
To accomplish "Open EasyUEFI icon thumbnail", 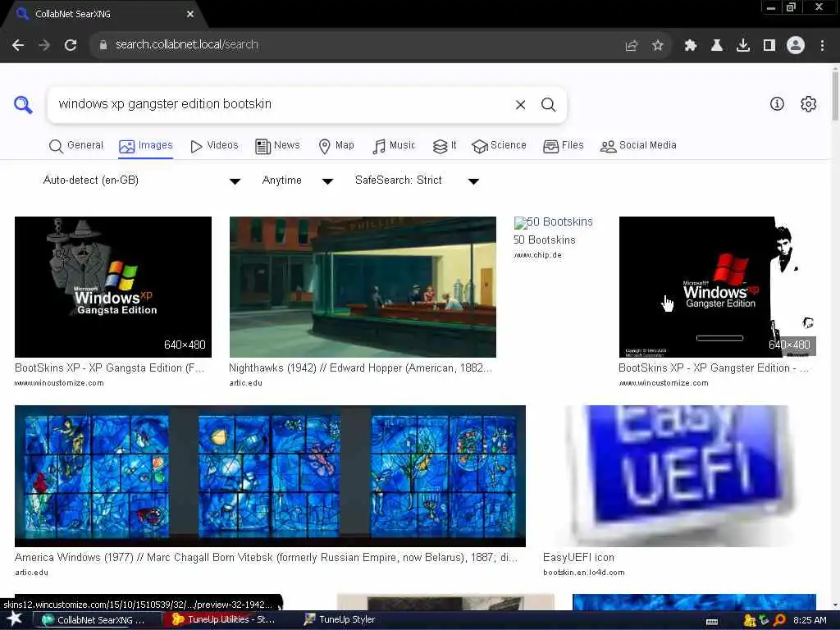I will pyautogui.click(x=680, y=476).
